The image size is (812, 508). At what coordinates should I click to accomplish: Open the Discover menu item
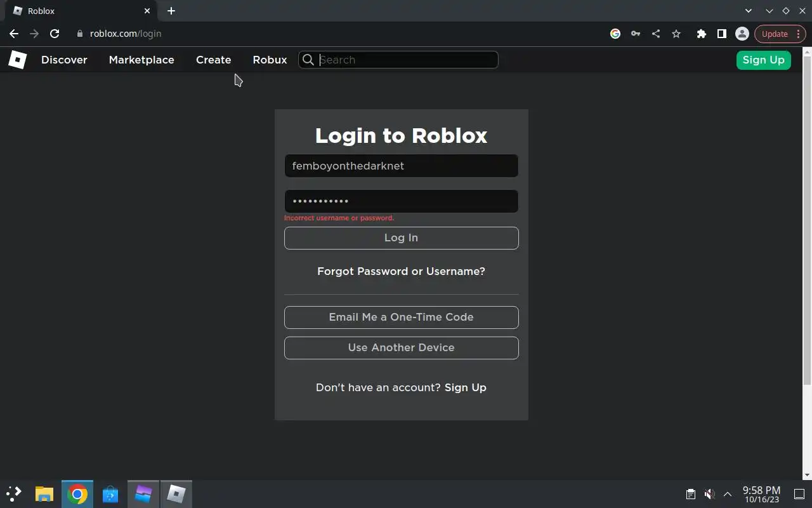[x=64, y=60]
